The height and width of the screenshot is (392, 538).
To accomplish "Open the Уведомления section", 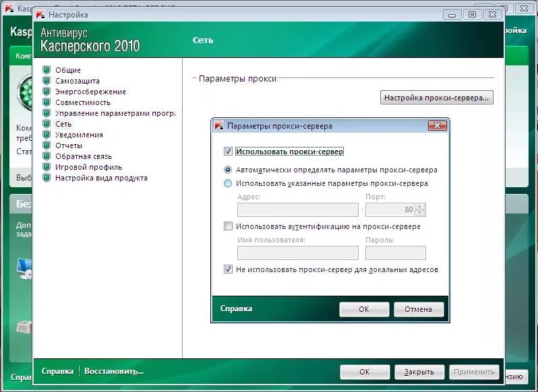I will 79,135.
